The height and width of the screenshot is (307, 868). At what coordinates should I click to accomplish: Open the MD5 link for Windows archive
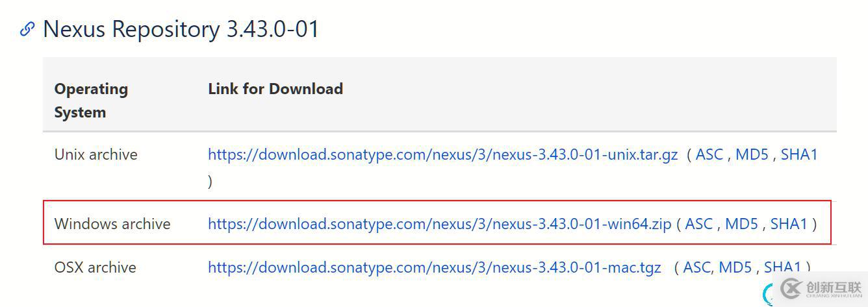[x=741, y=224]
